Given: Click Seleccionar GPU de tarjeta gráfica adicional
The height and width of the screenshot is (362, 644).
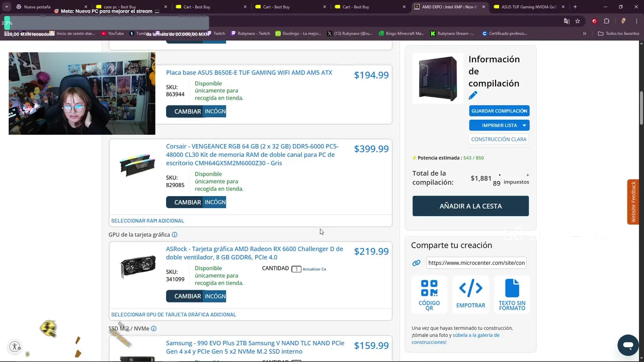Looking at the screenshot, I should (x=174, y=315).
